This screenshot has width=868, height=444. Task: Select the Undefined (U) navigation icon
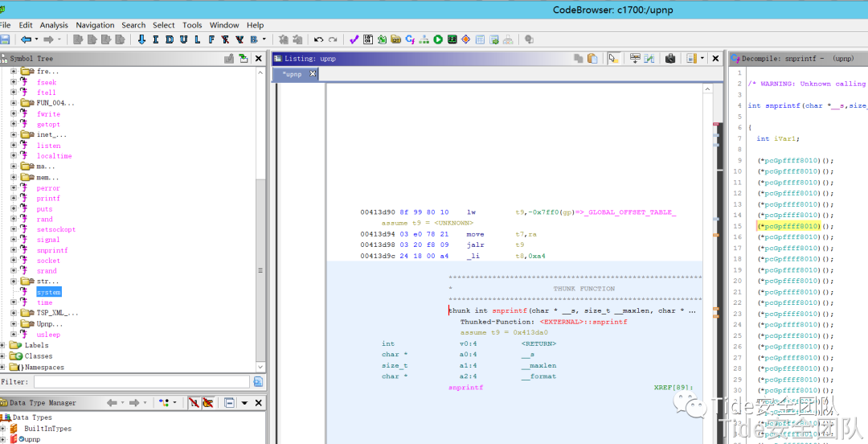(183, 39)
